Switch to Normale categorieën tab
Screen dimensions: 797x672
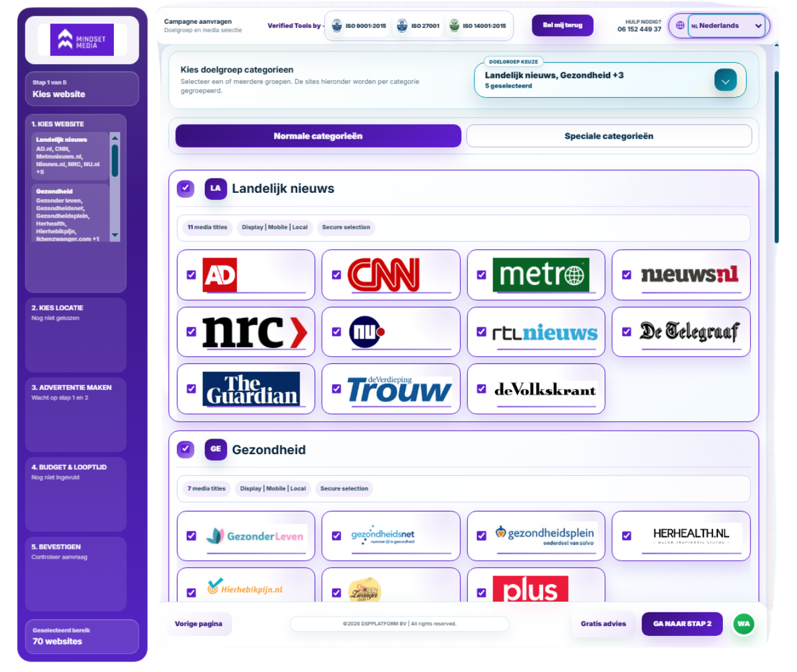click(x=318, y=136)
